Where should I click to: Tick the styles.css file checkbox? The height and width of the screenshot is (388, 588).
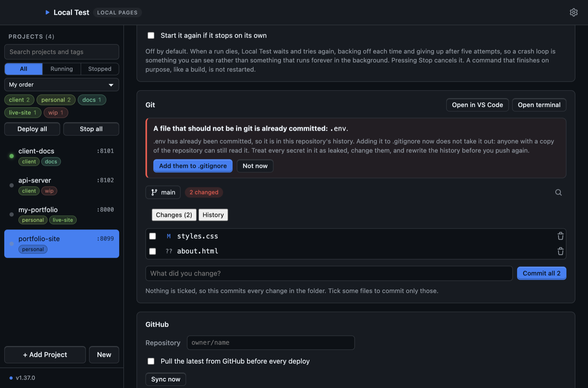[153, 236]
